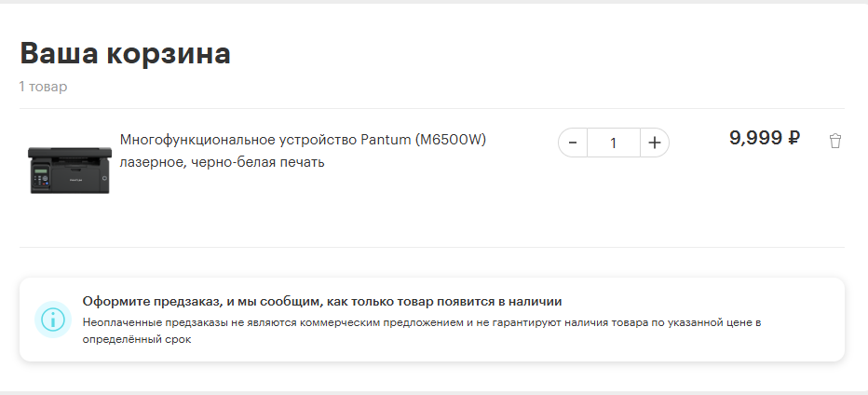Click the "лазерное, черно-белая печать" description line

tap(222, 162)
